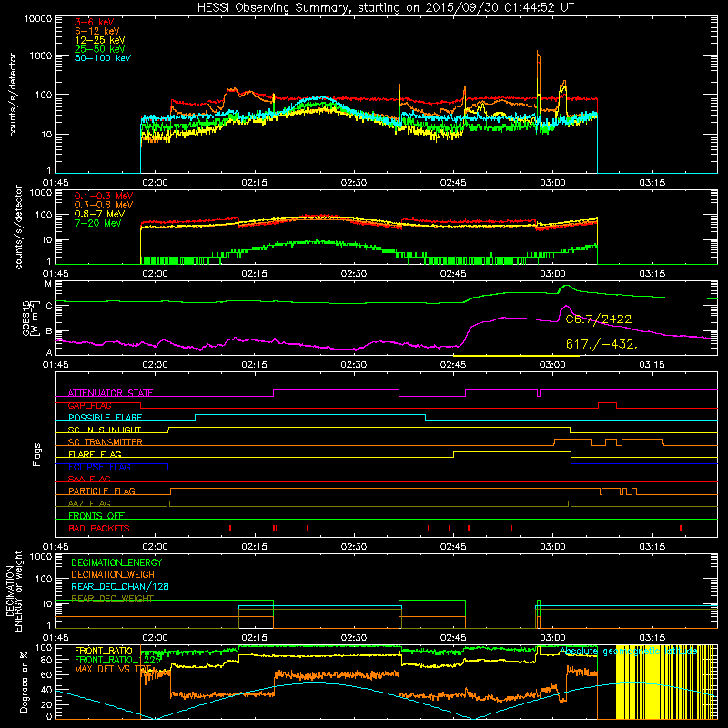Viewport: 728px width, 728px height.
Task: Click the Degrees or % axis label
Action: (x=24, y=682)
